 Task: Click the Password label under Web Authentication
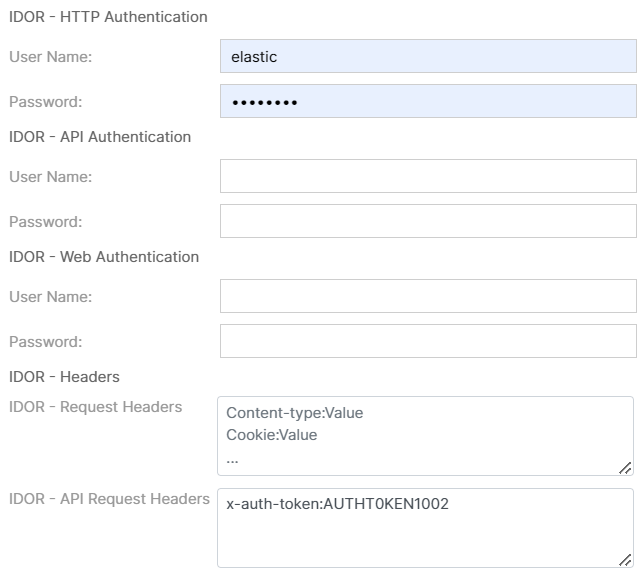[x=46, y=342]
